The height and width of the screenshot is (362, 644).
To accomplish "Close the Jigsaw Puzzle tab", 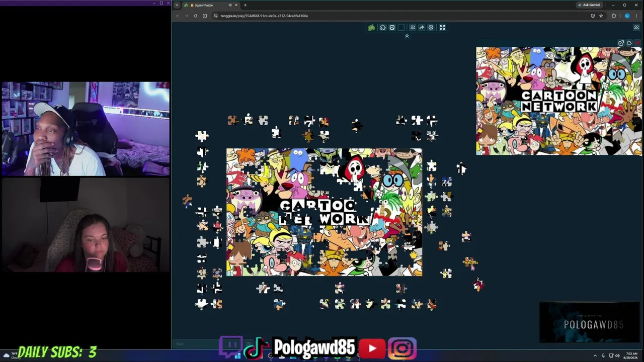I will (x=236, y=5).
